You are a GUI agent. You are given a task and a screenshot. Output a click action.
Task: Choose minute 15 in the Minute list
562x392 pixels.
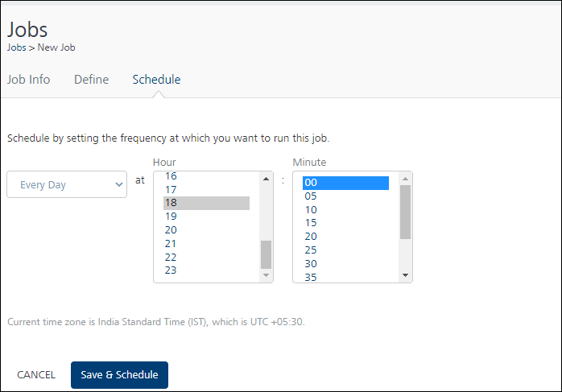click(345, 223)
